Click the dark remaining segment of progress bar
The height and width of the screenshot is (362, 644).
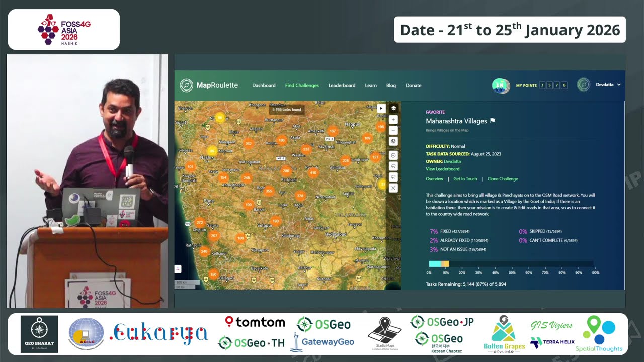[x=522, y=264]
